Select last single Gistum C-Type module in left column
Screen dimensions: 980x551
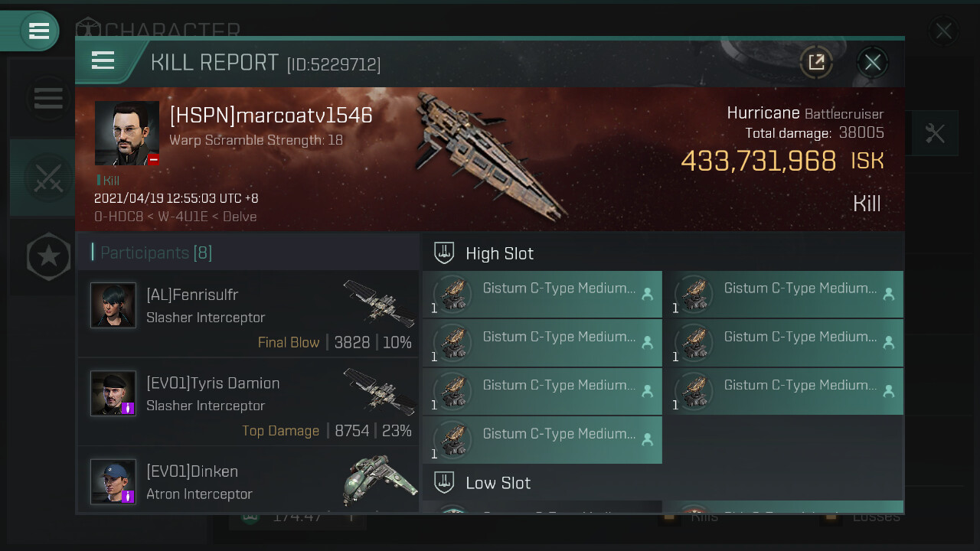pyautogui.click(x=542, y=439)
